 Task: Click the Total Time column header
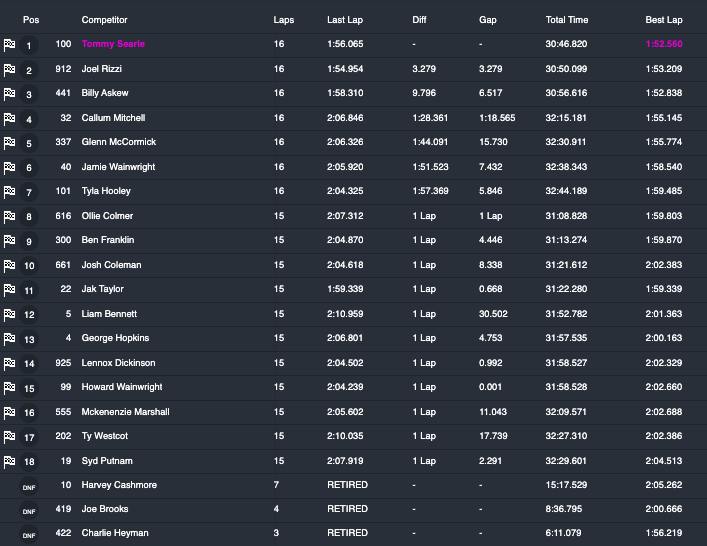click(x=566, y=20)
